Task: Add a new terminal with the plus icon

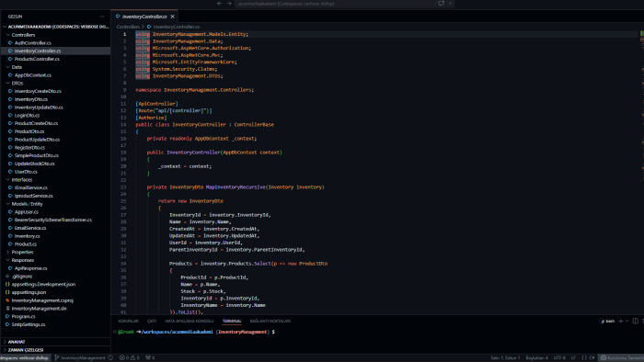Action: coord(621,321)
